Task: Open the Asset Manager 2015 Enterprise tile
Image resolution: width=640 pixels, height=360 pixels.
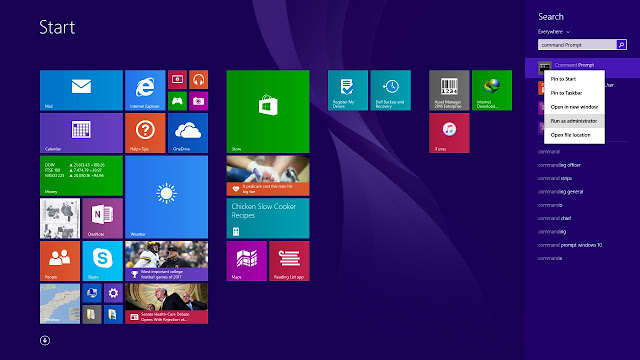Action: pos(449,90)
